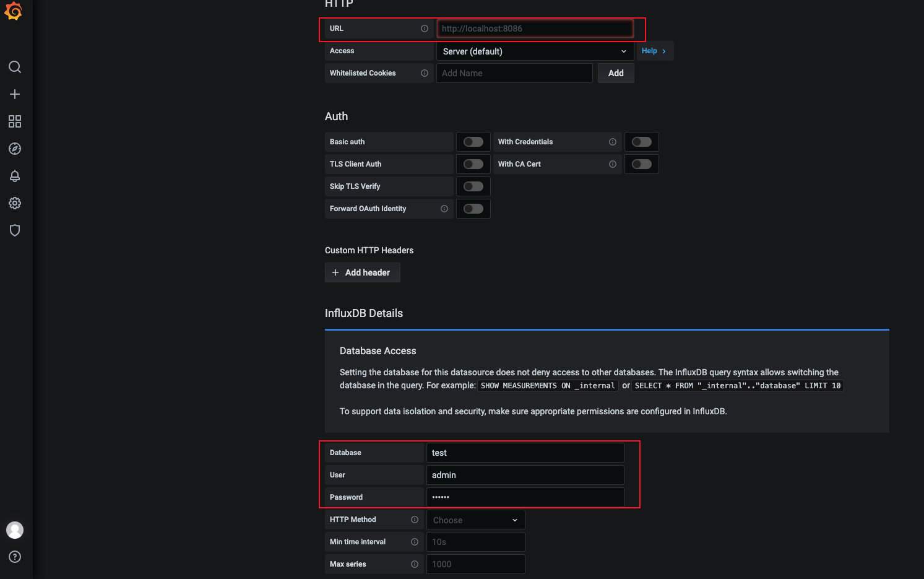The image size is (924, 579).
Task: Open the Configuration gear icon
Action: [x=15, y=203]
